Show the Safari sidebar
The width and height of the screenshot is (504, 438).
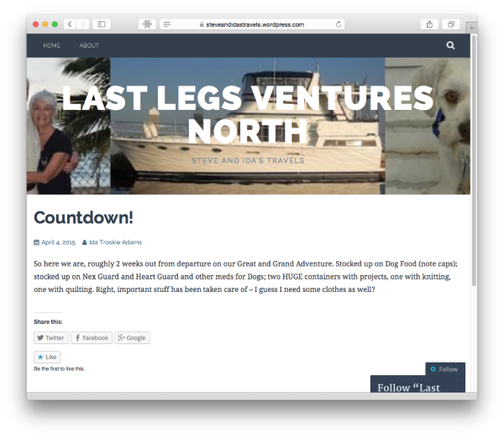point(102,24)
